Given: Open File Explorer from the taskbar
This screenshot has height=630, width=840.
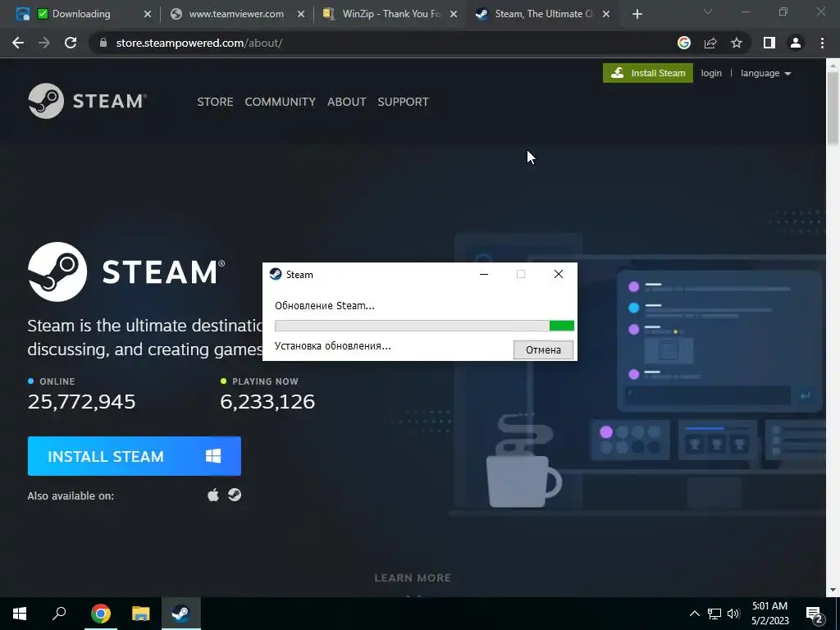Looking at the screenshot, I should 140,614.
